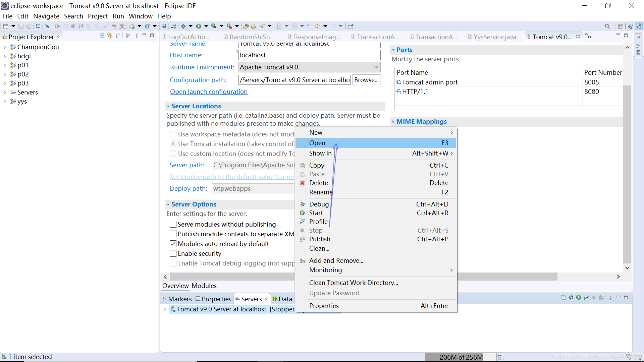Click the quick access search magnifier icon
644x362 pixels.
pyautogui.click(x=607, y=26)
